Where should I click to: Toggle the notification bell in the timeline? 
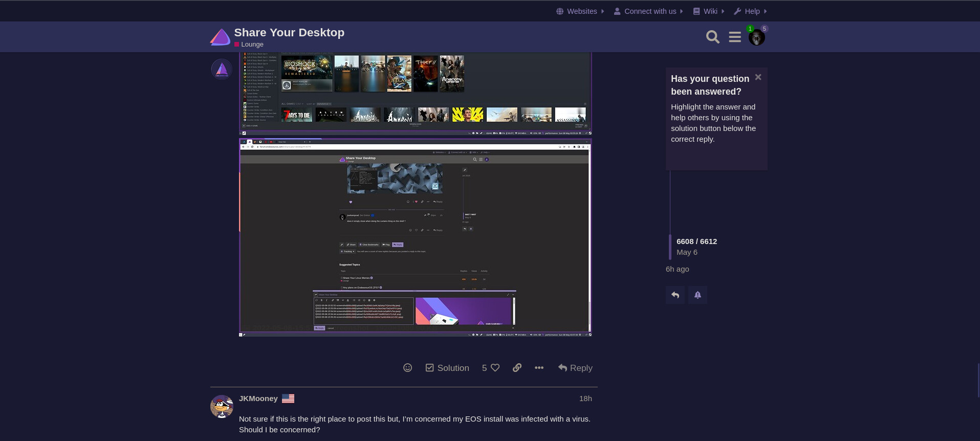(x=698, y=295)
